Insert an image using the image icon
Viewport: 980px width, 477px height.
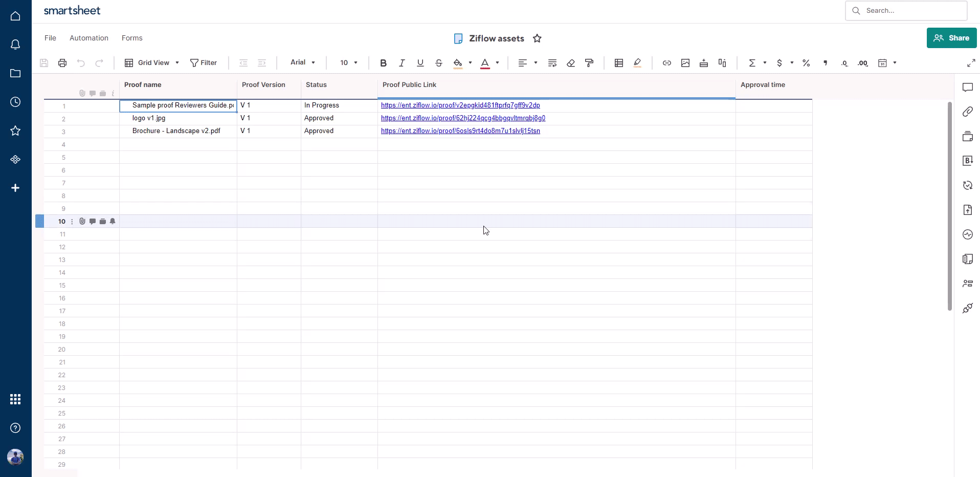pyautogui.click(x=685, y=63)
